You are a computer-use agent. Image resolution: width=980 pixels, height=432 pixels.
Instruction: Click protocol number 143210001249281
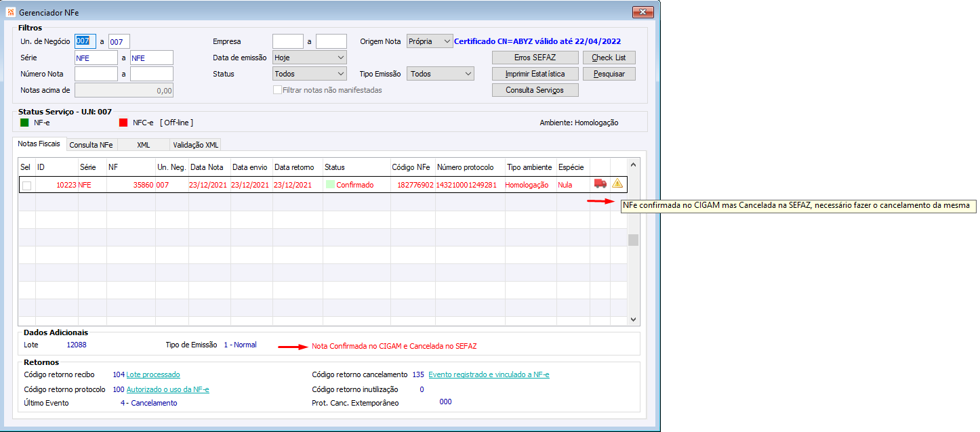coord(466,185)
